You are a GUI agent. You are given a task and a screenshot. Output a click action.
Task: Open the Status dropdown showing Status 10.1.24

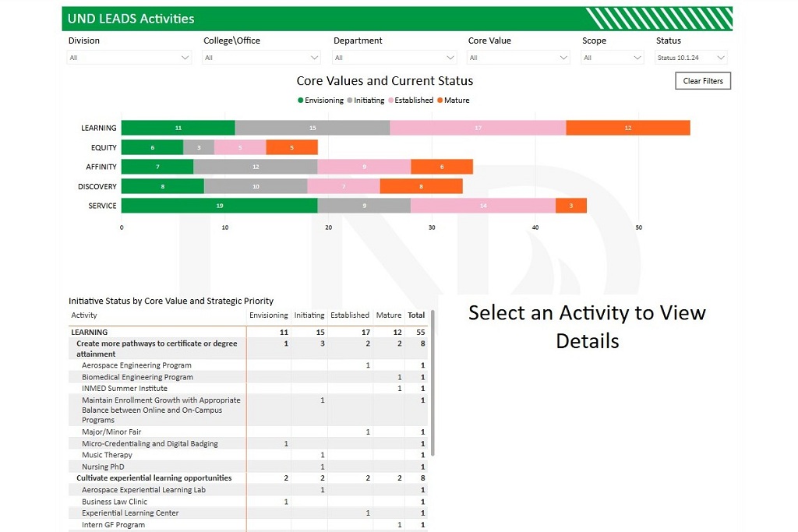click(x=690, y=57)
